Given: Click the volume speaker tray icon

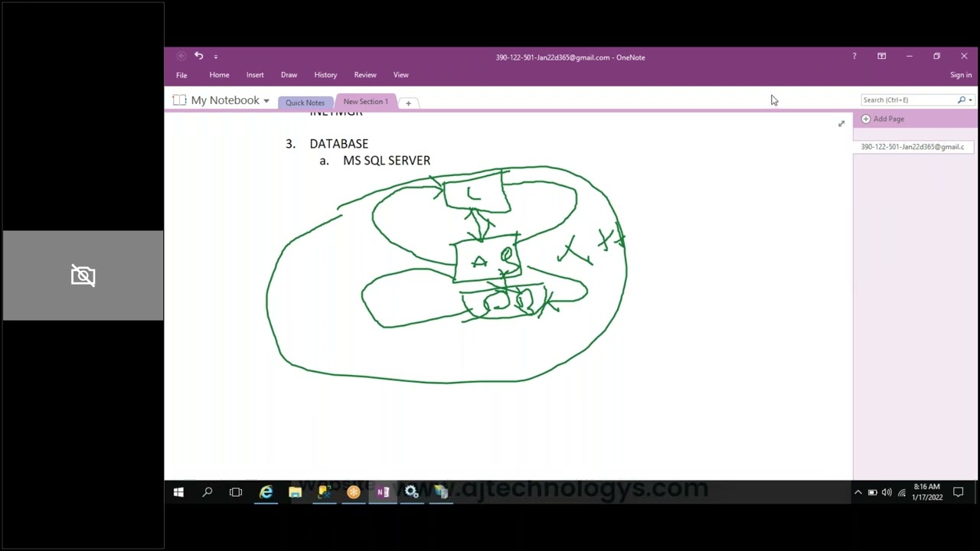Looking at the screenshot, I should pos(887,492).
